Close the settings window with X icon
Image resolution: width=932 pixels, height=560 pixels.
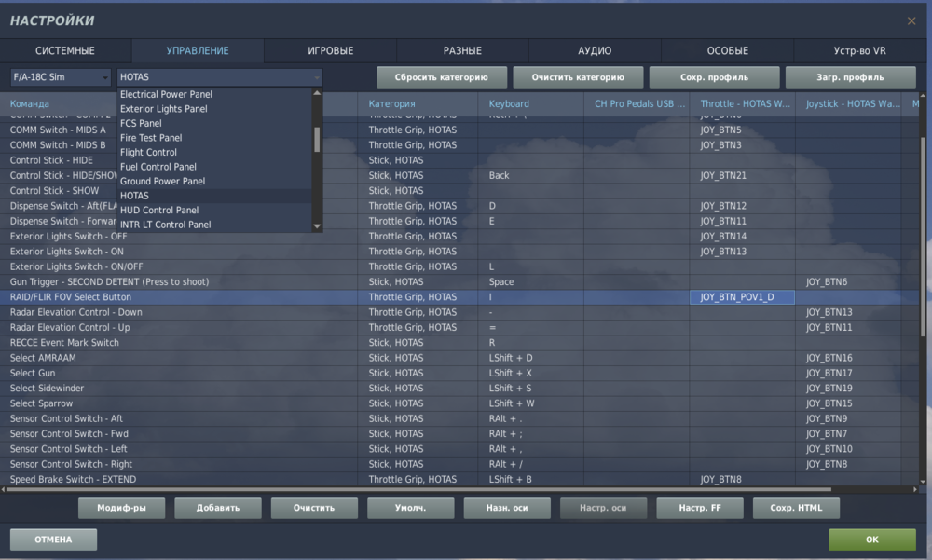click(911, 20)
